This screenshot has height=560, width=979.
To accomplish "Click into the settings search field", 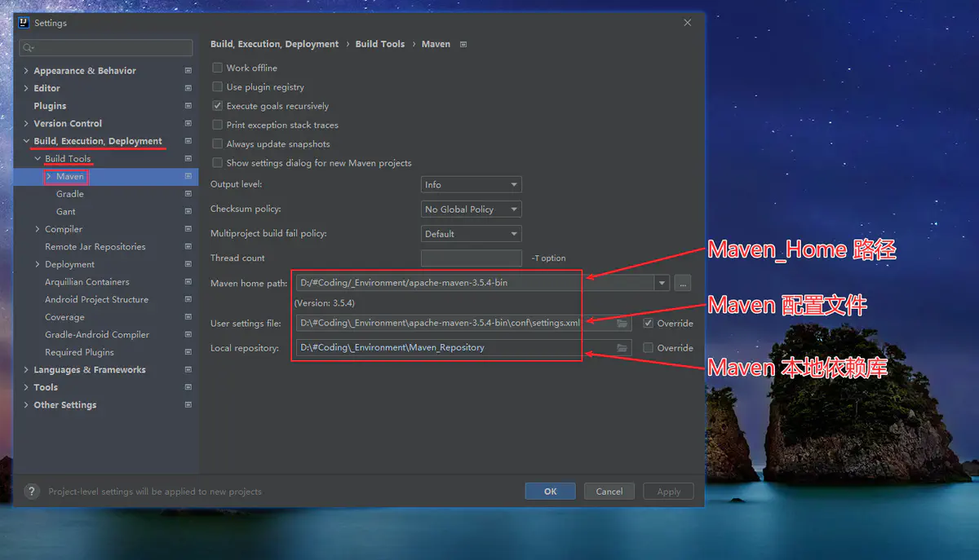I will tap(106, 48).
